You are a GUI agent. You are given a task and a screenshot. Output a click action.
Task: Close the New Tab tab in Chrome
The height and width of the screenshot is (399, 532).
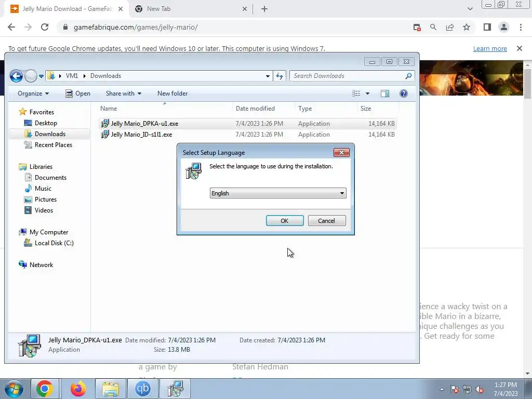(x=245, y=9)
